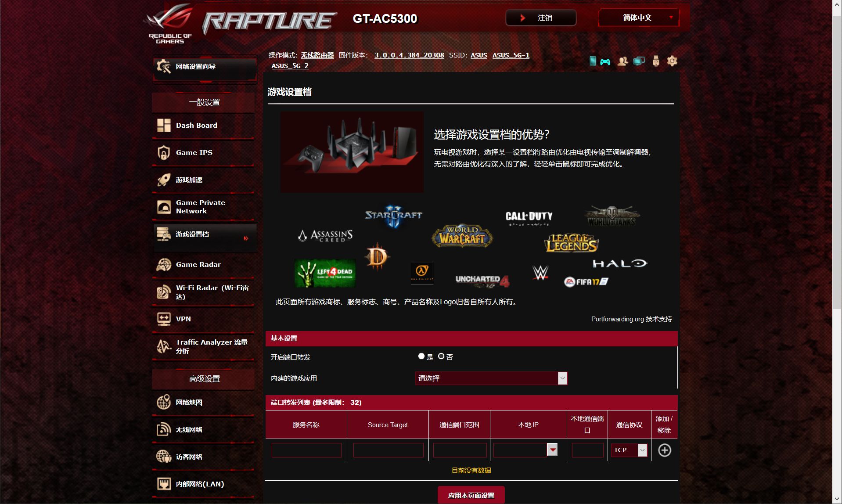
Task: Open the 本地 IP dropdown arrow
Action: pyautogui.click(x=552, y=450)
